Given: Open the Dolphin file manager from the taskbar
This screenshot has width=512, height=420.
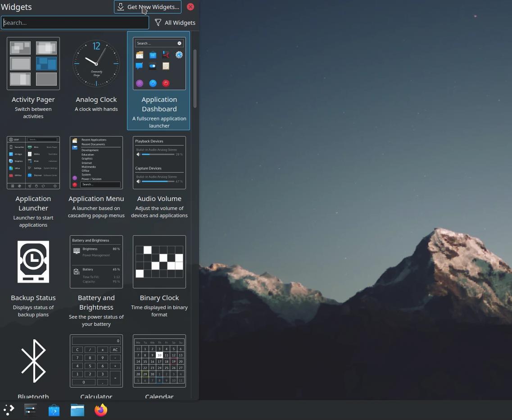Looking at the screenshot, I should (x=77, y=409).
